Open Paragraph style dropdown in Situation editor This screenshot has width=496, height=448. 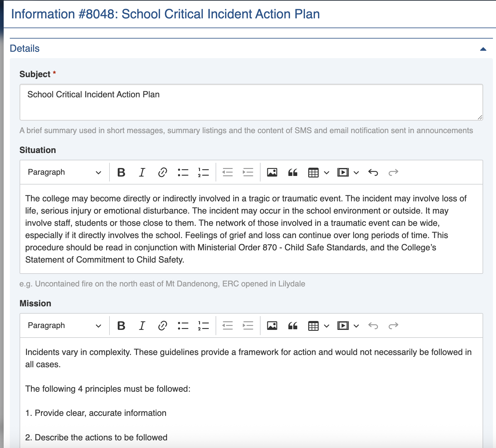[x=64, y=173]
